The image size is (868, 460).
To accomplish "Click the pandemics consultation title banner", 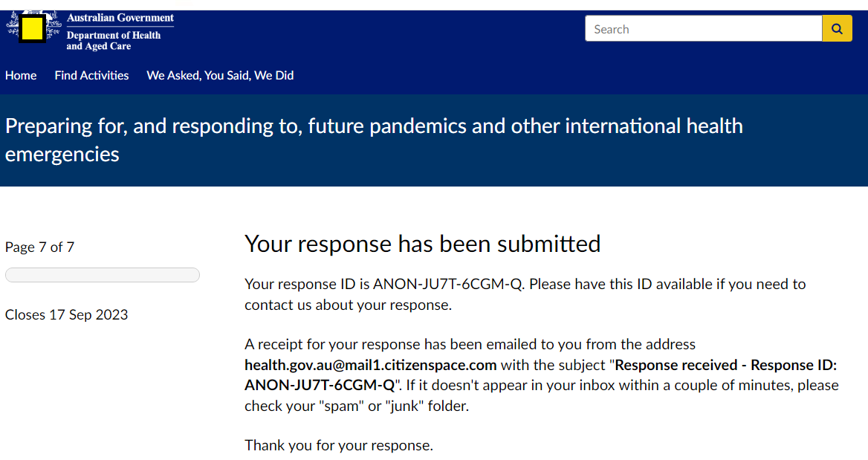I will coord(374,140).
